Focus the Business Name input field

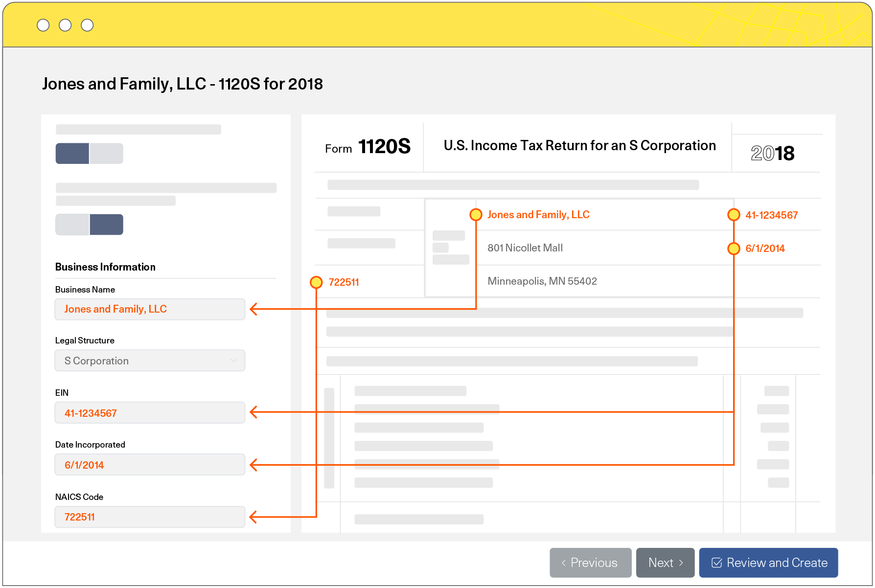pos(149,309)
